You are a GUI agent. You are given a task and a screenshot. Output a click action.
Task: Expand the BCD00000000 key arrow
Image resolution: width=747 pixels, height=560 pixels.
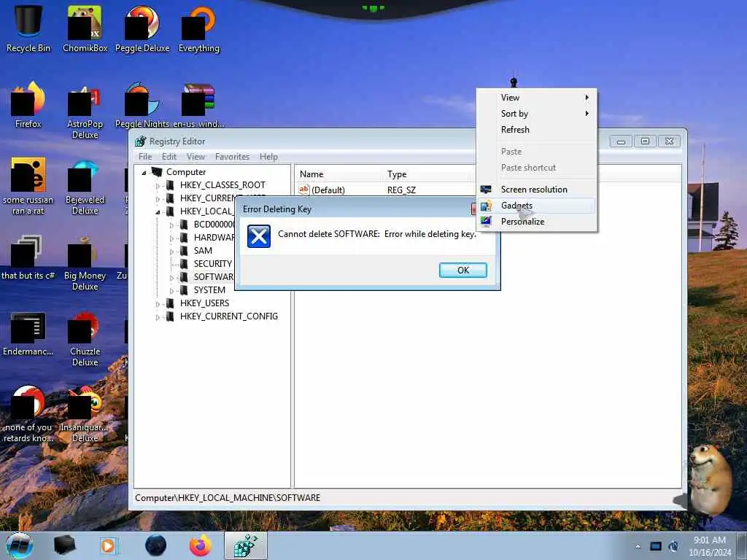(x=171, y=225)
